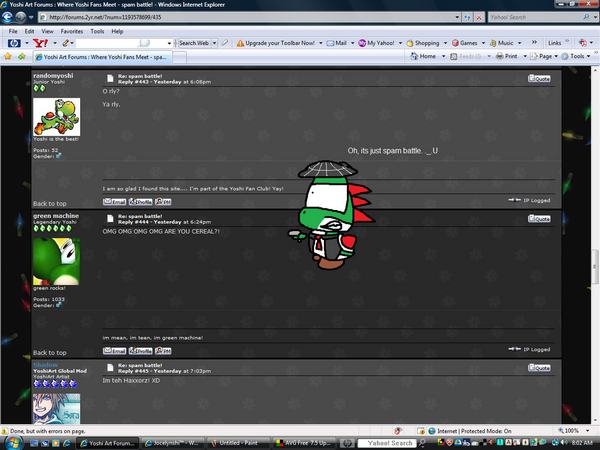Screen dimensions: 600x450
Task: Click the Yahoo search magnifier icon
Action: [586, 17]
